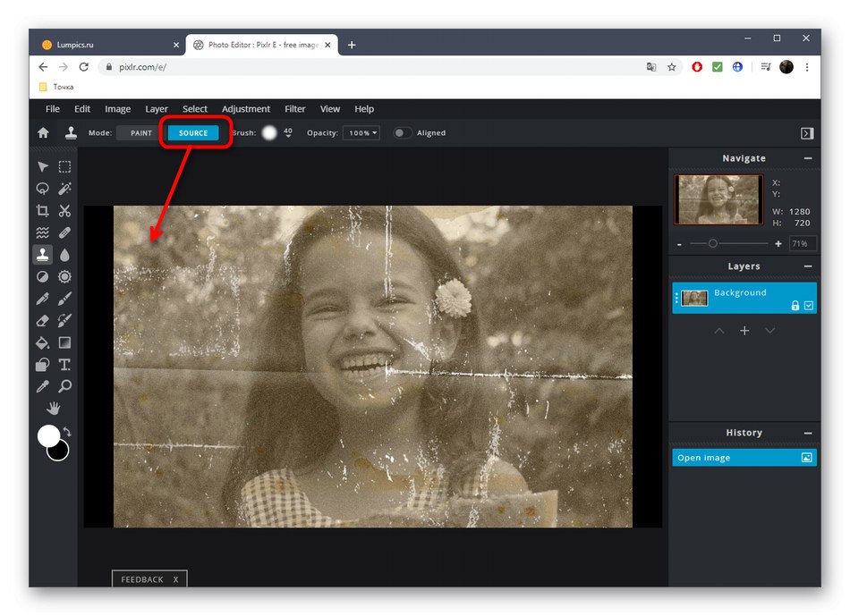
Task: Open the Select menu
Action: [x=195, y=109]
